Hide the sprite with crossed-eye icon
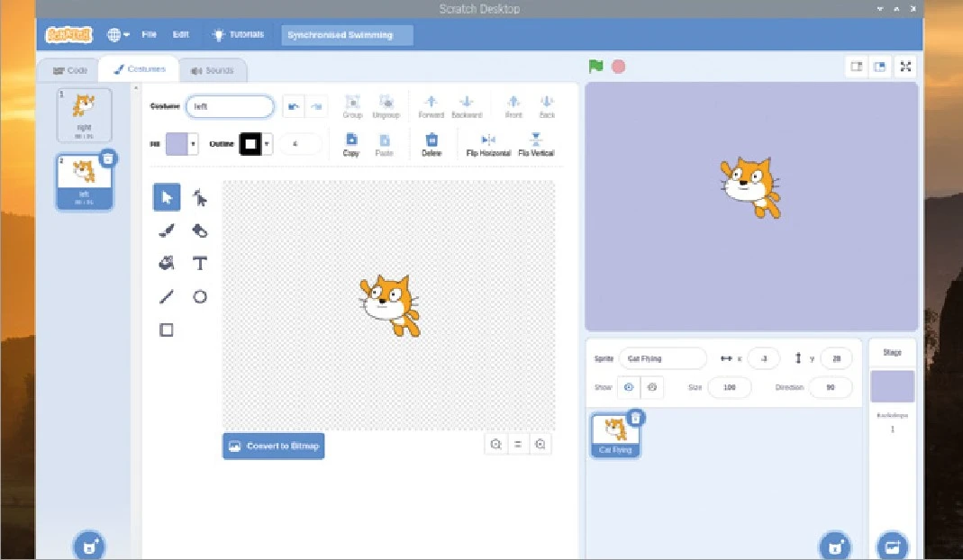The image size is (963, 560). pos(652,387)
